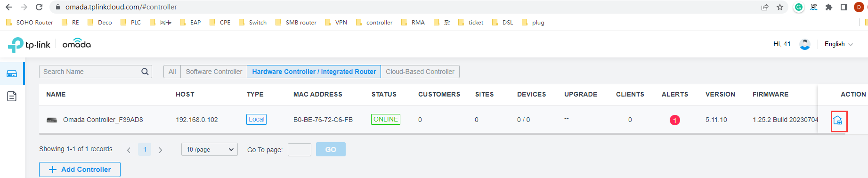Open the plug bookmark folder
Viewport: 868px width, 178px height.
[x=533, y=22]
